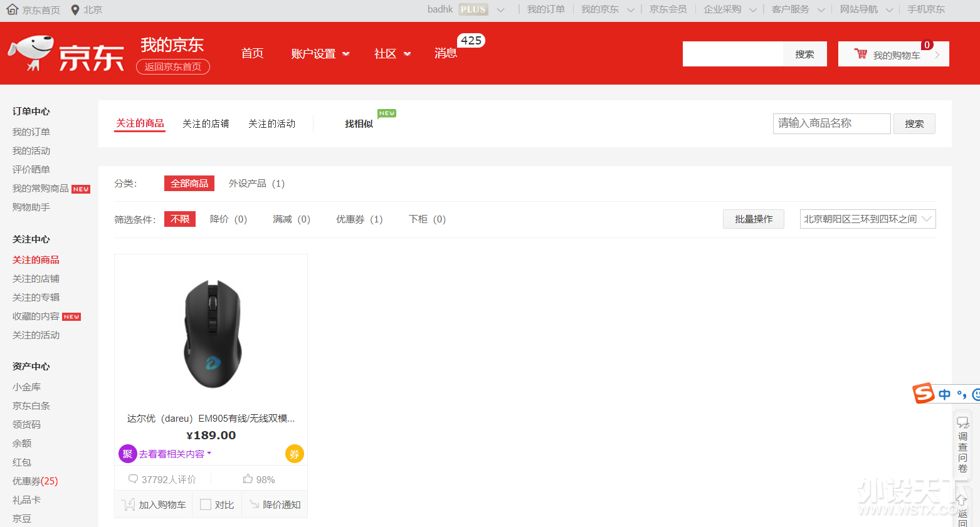Open the 找相似 tab
The width and height of the screenshot is (980, 527).
click(359, 123)
